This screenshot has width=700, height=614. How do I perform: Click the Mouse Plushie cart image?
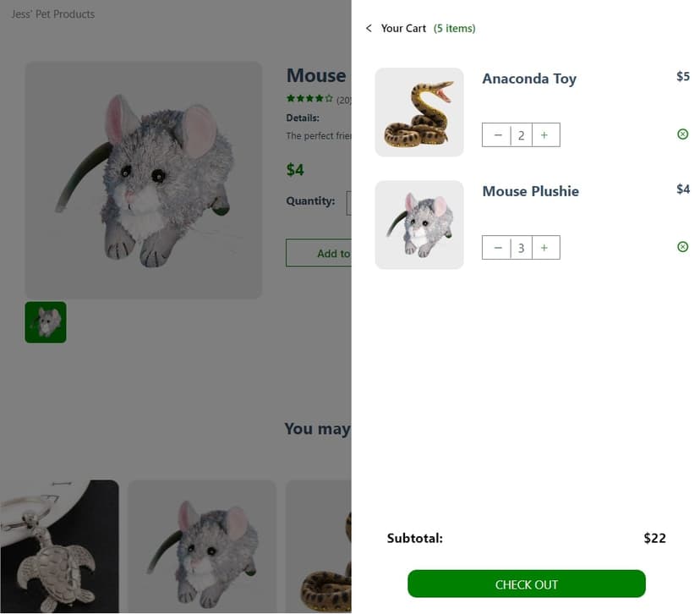(419, 225)
